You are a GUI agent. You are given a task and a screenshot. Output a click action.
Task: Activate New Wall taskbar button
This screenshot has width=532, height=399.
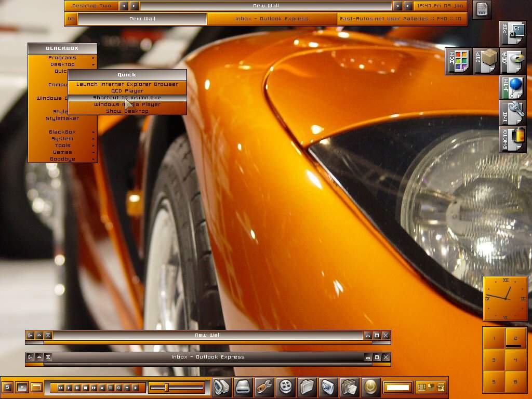[x=142, y=19]
